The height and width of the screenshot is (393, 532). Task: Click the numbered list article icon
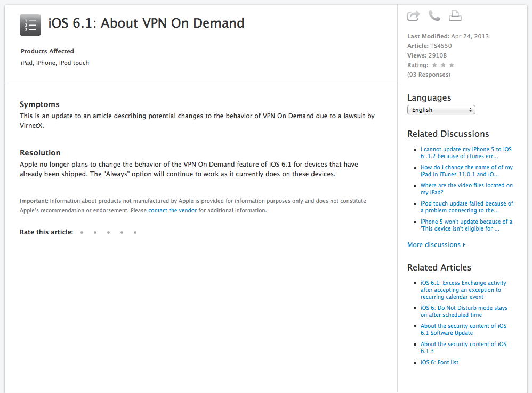[x=30, y=25]
